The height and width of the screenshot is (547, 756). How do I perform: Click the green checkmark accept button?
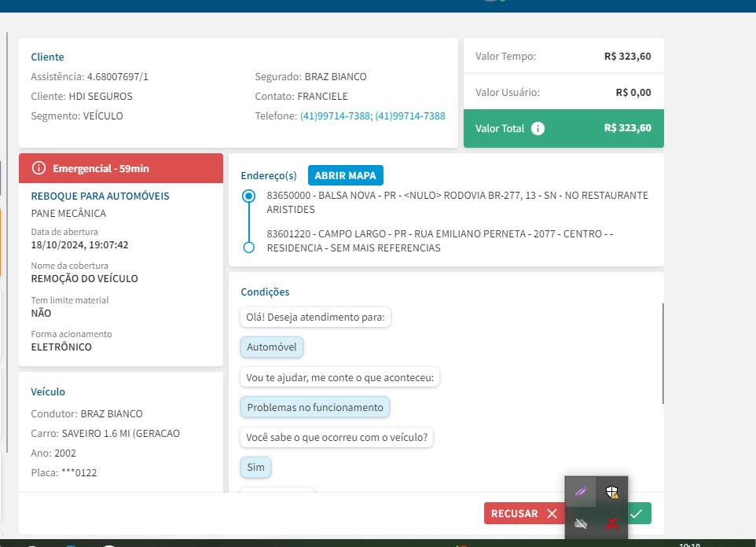click(639, 513)
